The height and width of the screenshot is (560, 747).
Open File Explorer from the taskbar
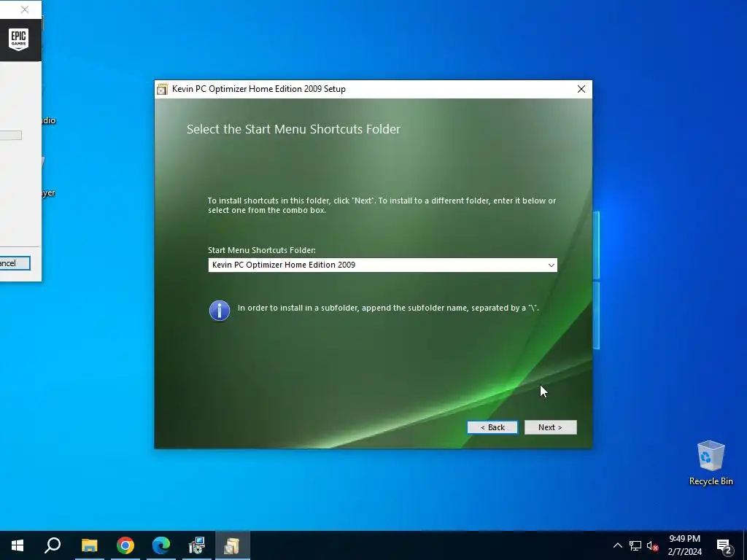89,545
